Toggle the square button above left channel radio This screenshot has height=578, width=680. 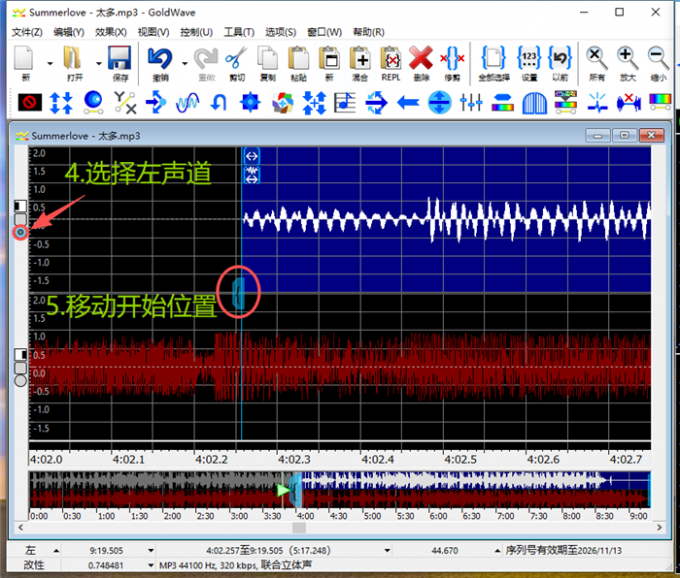[20, 206]
